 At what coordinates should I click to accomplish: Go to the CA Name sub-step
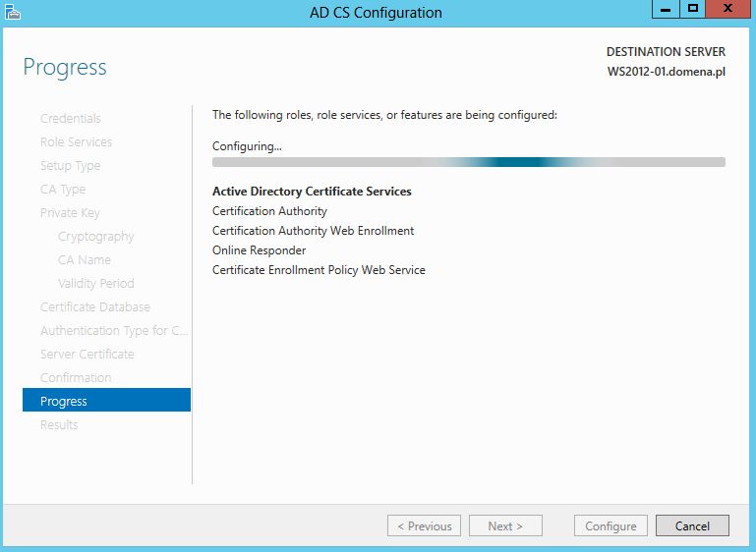85,260
